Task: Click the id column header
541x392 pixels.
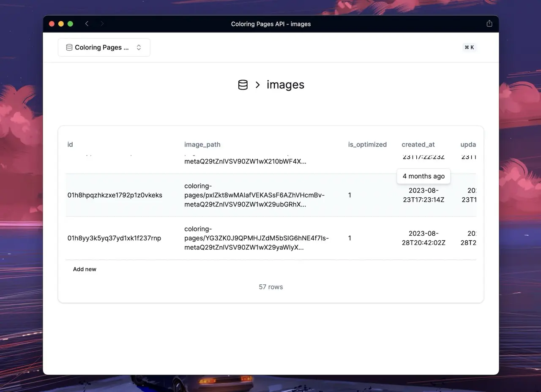Action: [70, 144]
